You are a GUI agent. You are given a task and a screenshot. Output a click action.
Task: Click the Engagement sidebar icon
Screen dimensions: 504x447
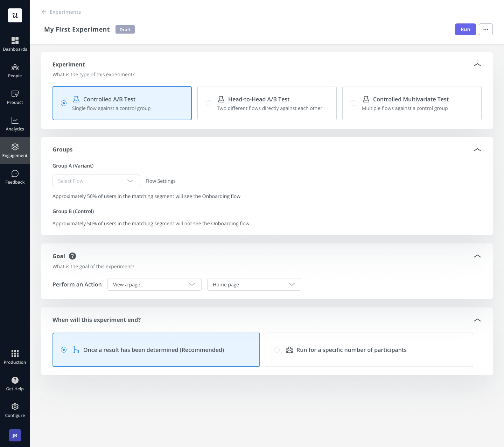coord(15,150)
